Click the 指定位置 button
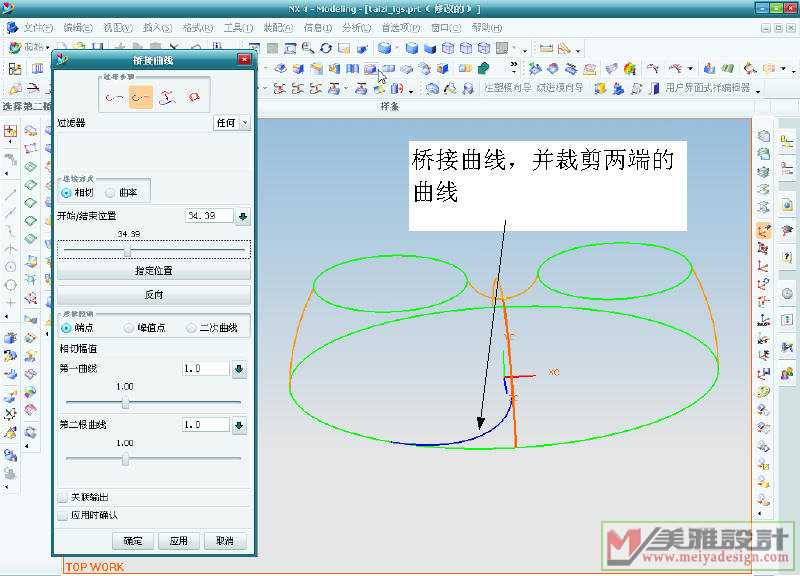800x576 pixels. tap(154, 271)
